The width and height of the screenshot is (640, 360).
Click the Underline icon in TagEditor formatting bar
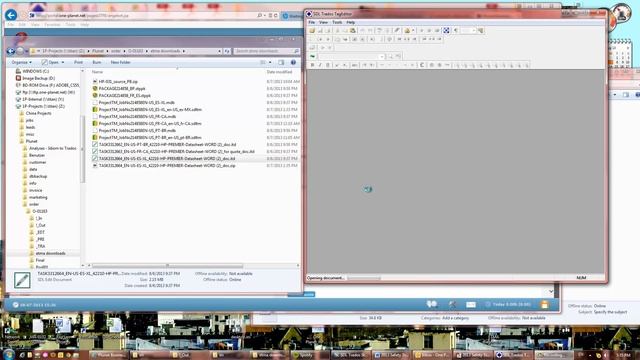[x=327, y=65]
